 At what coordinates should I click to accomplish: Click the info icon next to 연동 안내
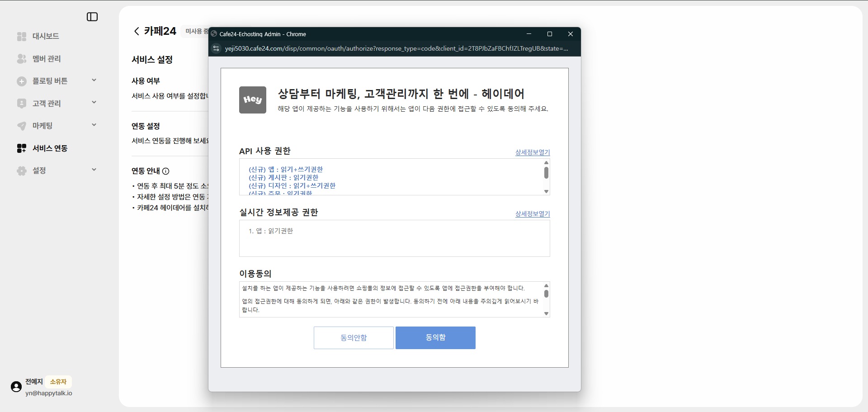pos(166,171)
